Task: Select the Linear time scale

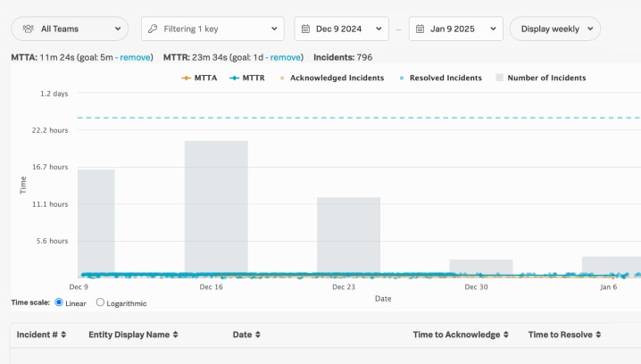Action: [x=59, y=302]
